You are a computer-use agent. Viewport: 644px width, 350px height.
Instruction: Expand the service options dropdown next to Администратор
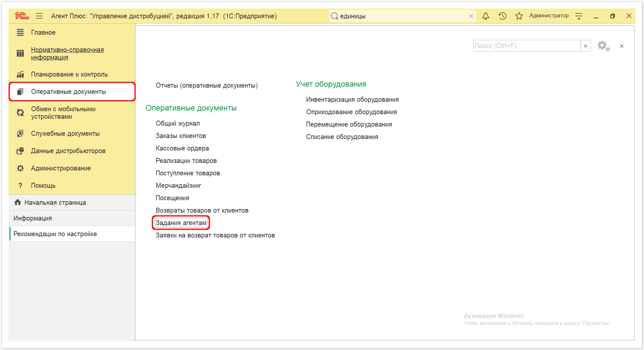579,16
